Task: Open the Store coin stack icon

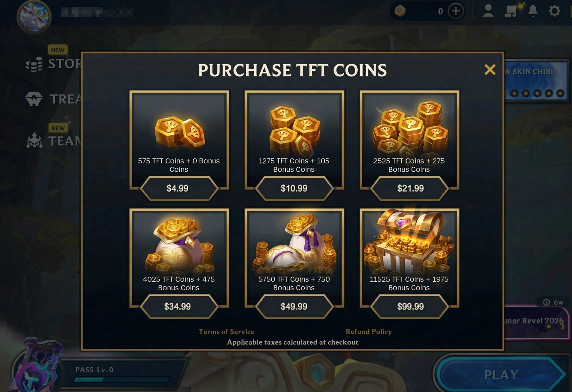Action: click(x=34, y=64)
